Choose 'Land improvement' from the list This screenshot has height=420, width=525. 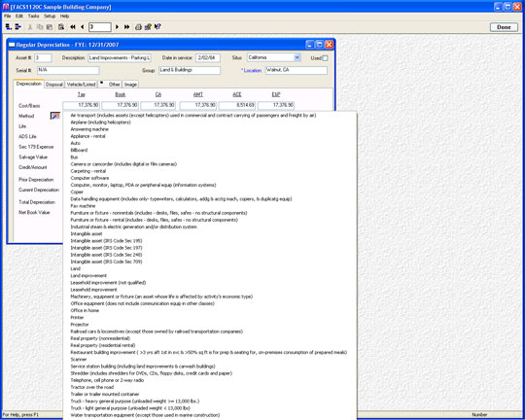[x=88, y=276]
